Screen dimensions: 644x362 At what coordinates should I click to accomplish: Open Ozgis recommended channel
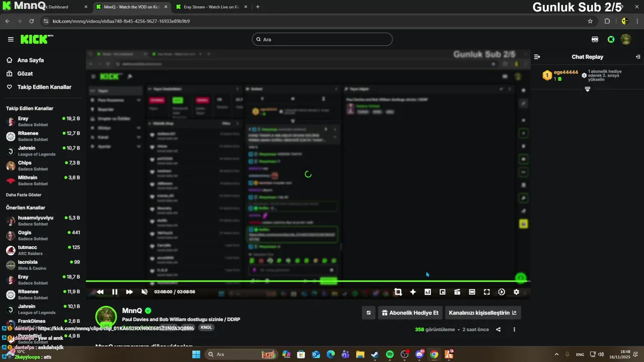point(43,235)
